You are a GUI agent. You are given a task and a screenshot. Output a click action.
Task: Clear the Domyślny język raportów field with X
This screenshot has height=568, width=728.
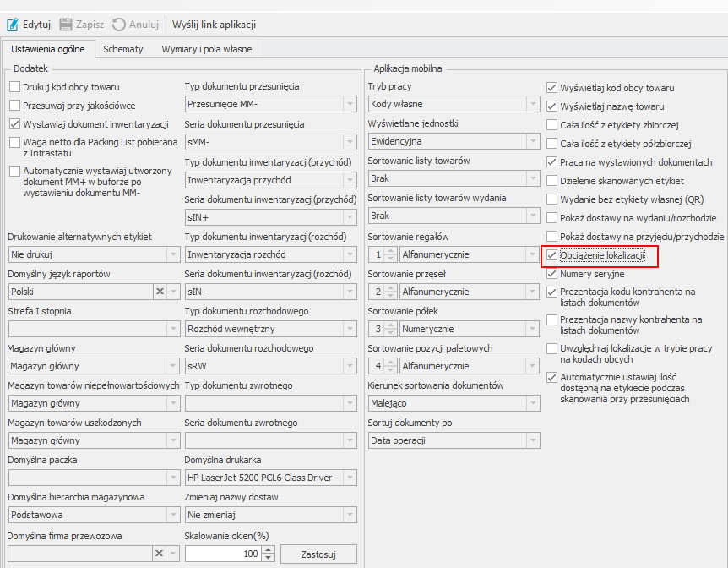[159, 292]
